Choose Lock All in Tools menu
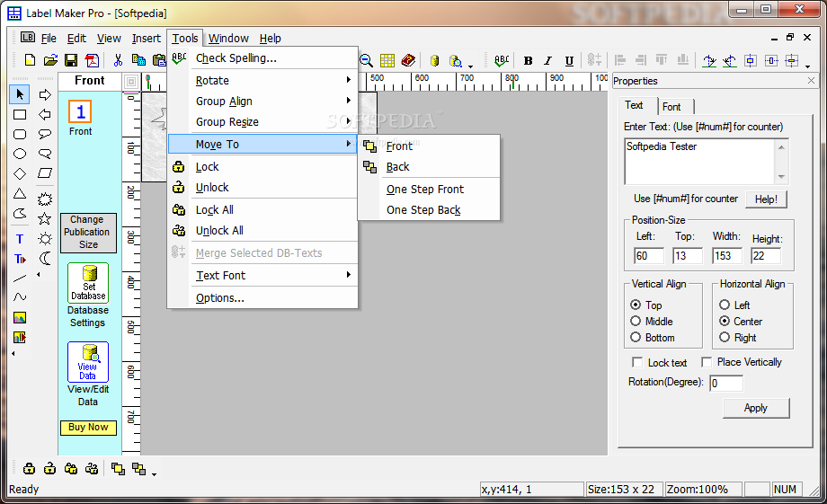The height and width of the screenshot is (504, 827). point(262,210)
